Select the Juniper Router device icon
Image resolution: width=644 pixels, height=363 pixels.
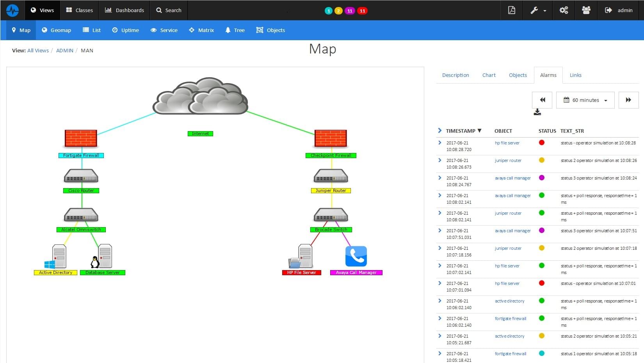coord(331,176)
